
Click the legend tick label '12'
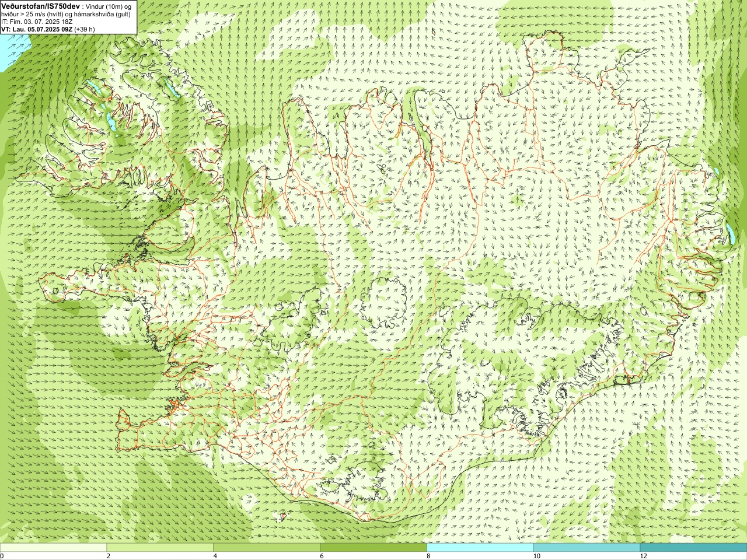point(644,556)
